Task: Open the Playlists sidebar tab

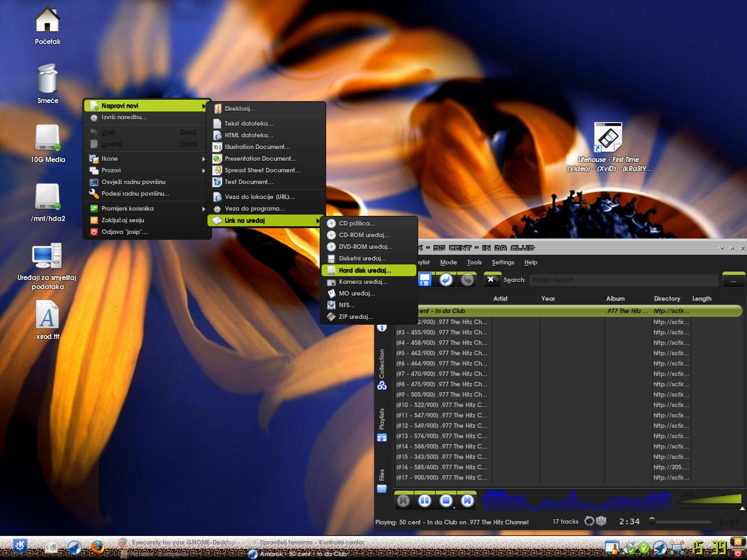Action: [x=381, y=425]
